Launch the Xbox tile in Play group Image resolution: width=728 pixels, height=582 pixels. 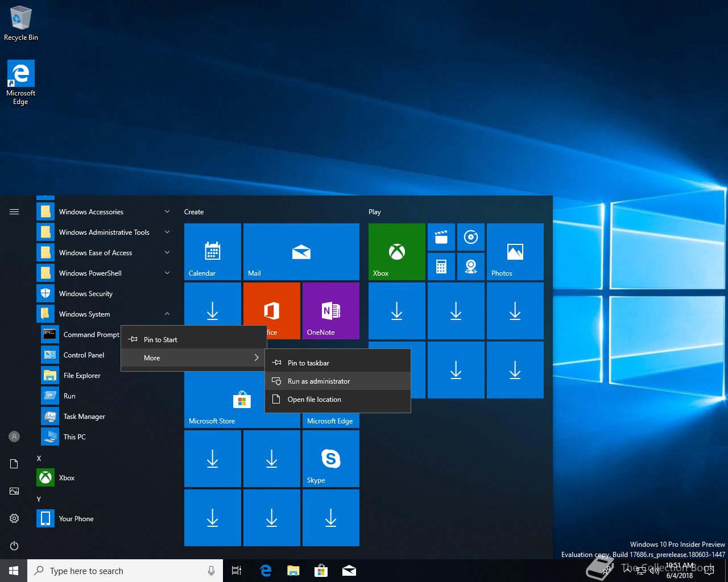point(397,252)
